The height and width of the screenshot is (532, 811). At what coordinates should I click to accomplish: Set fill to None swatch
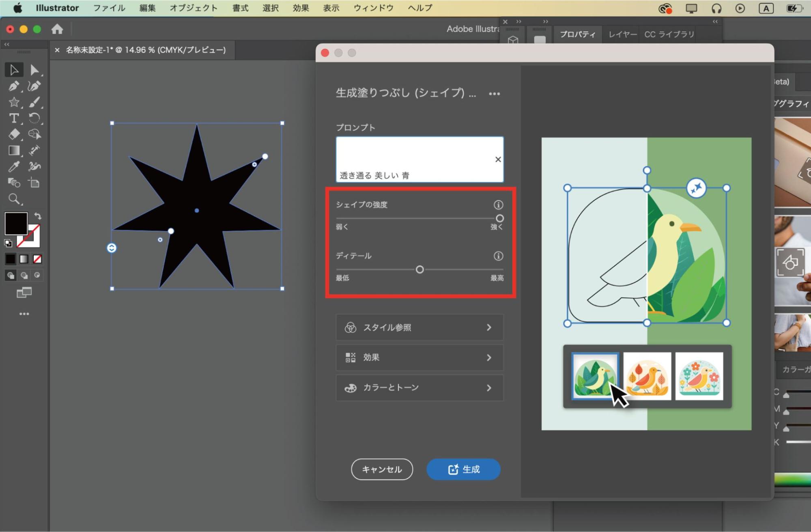[37, 259]
